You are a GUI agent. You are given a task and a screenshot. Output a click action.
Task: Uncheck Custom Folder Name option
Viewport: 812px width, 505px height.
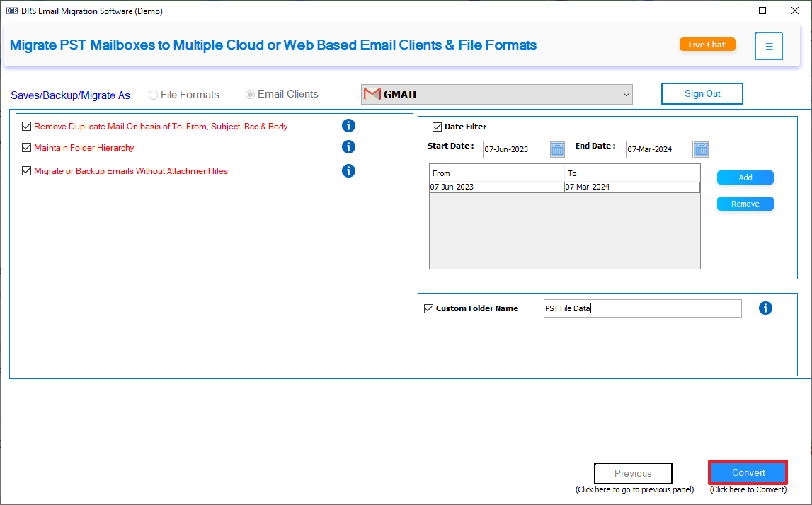[x=428, y=309]
